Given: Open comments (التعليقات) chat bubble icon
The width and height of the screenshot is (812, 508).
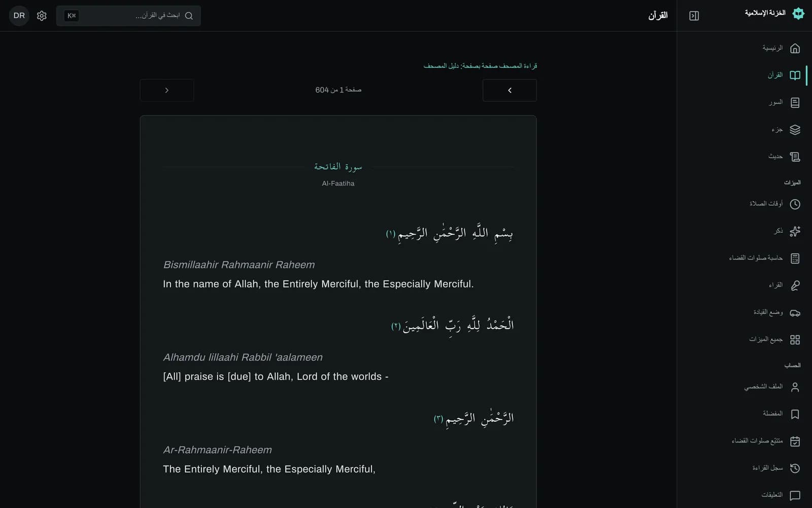Looking at the screenshot, I should point(795,495).
